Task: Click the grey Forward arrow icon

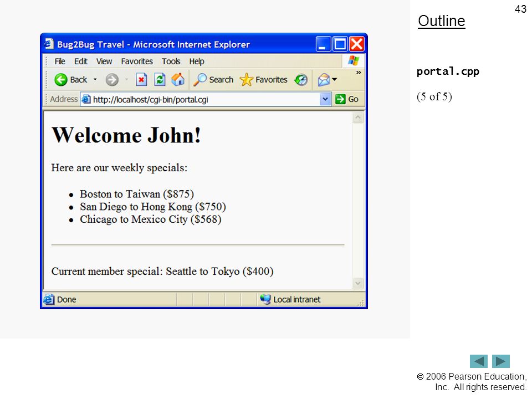Action: pos(111,80)
